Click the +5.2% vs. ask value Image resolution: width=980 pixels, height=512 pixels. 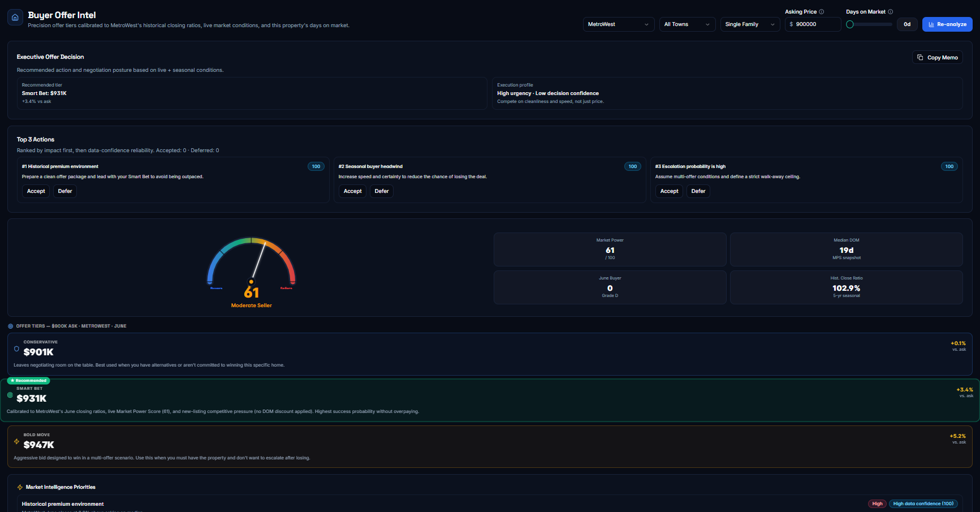click(x=958, y=436)
